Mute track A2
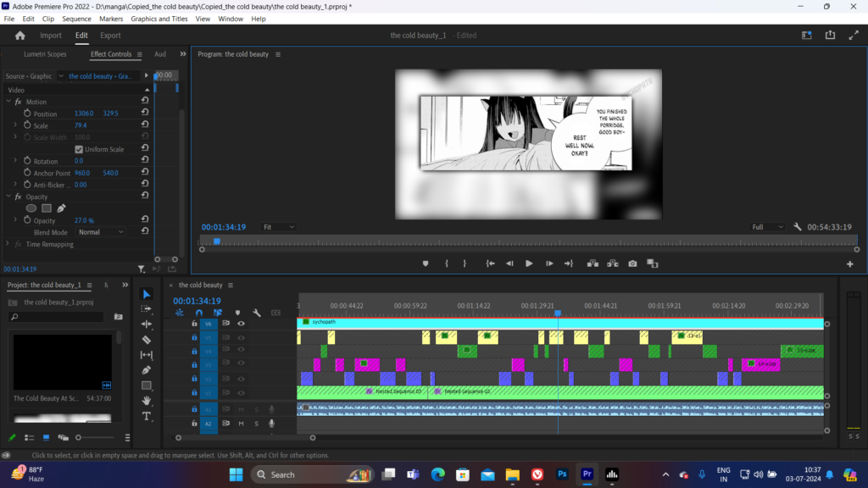 tap(241, 424)
